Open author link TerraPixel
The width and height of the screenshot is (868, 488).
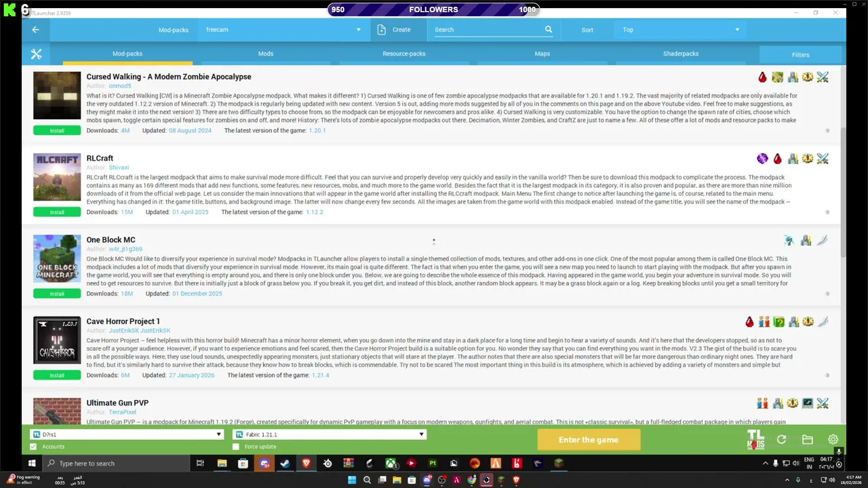click(x=123, y=412)
